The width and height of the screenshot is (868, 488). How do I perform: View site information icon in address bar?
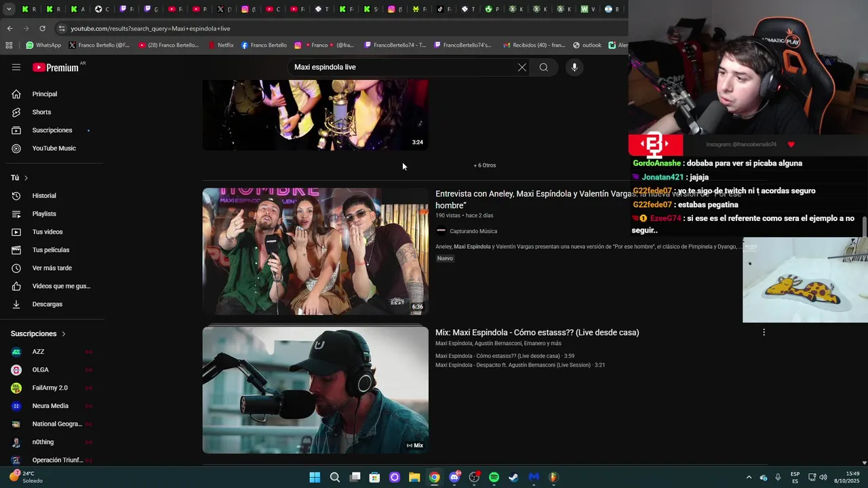[62, 28]
